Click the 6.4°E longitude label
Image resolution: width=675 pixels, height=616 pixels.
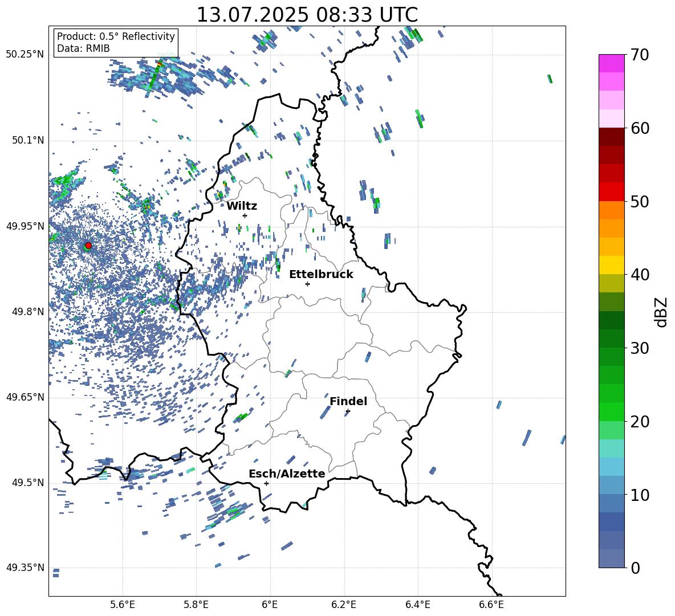[x=417, y=605]
